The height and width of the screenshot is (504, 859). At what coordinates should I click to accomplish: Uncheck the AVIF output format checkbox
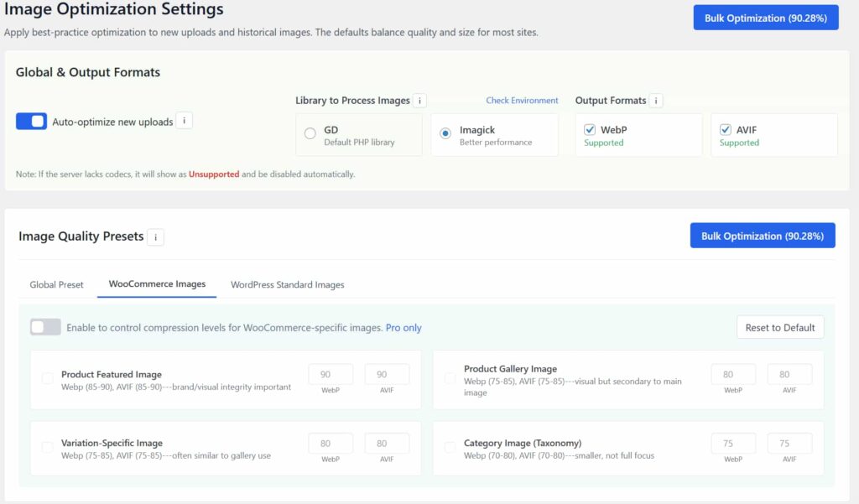(726, 130)
